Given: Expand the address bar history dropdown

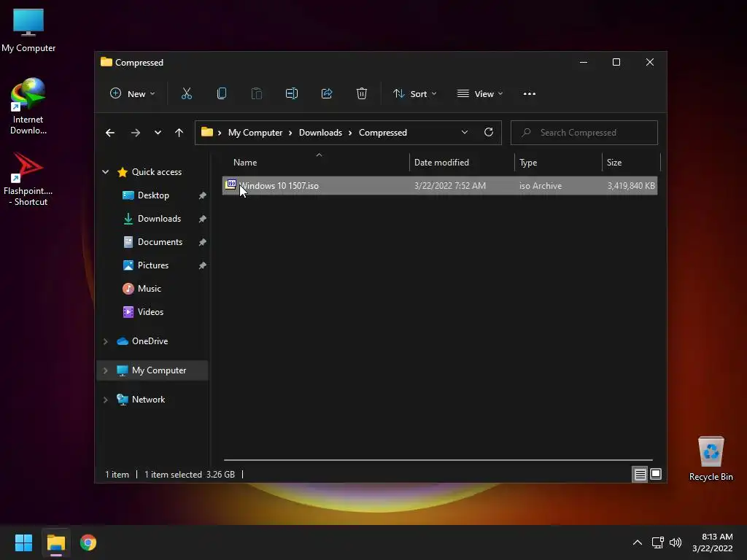Looking at the screenshot, I should tap(465, 133).
